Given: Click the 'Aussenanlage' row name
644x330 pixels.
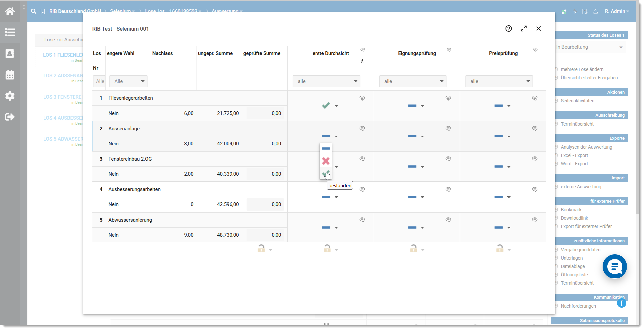Looking at the screenshot, I should click(124, 129).
